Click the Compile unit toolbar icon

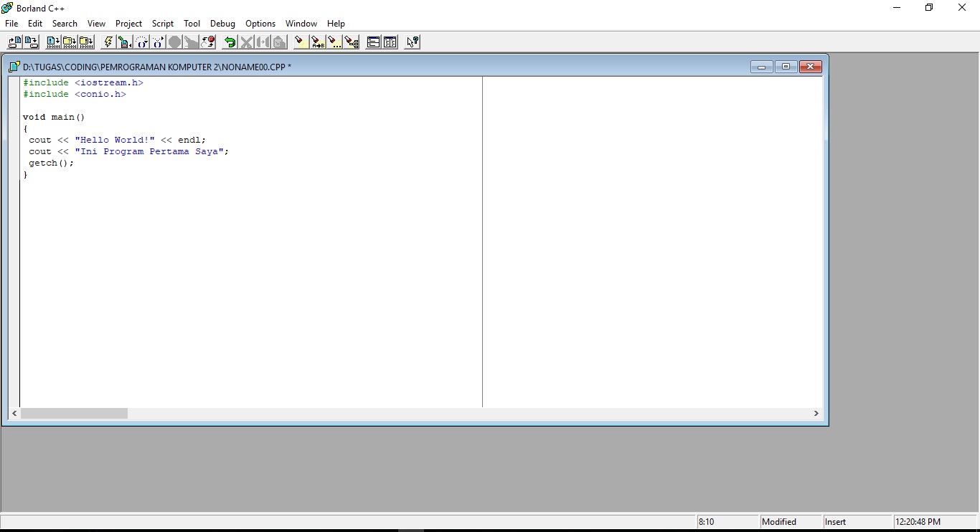pos(53,42)
